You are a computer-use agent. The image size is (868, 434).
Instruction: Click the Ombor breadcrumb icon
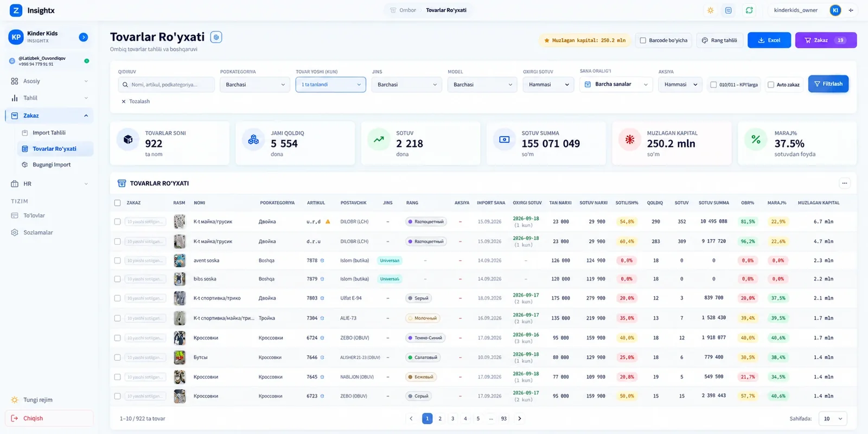click(393, 10)
